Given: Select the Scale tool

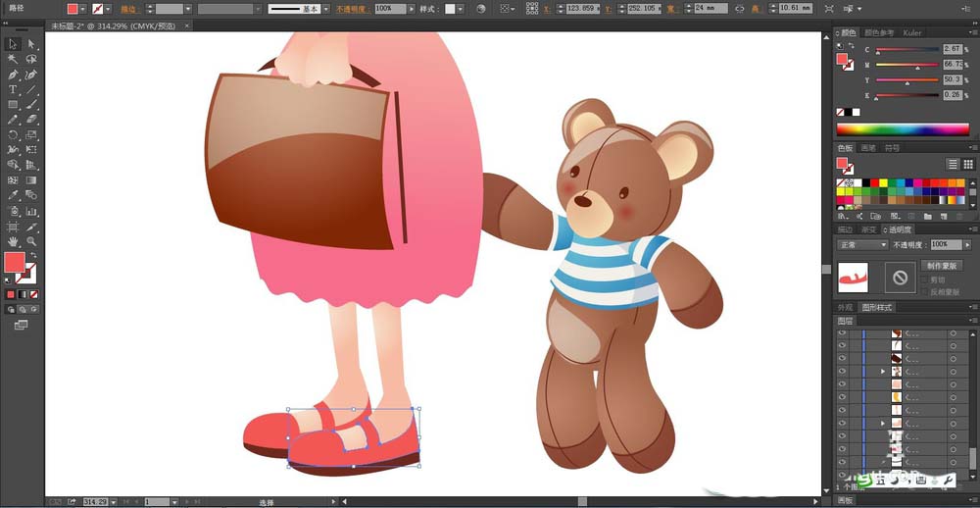Looking at the screenshot, I should click(x=31, y=134).
